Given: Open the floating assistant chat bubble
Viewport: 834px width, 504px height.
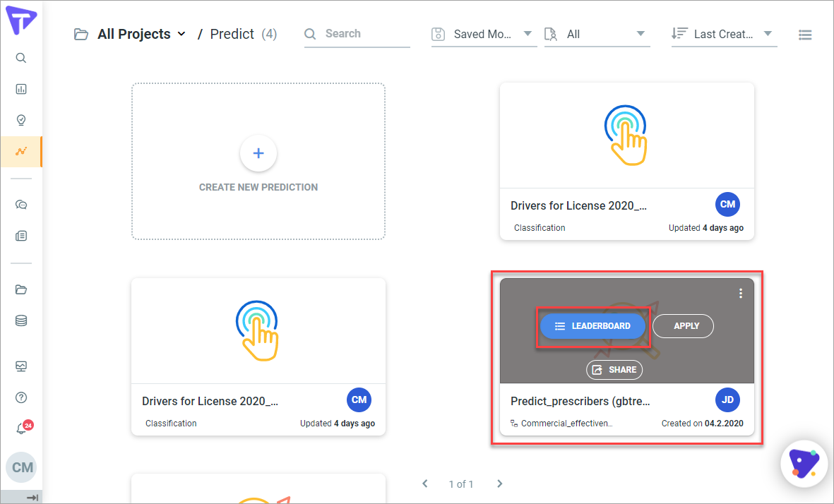Looking at the screenshot, I should [x=804, y=464].
